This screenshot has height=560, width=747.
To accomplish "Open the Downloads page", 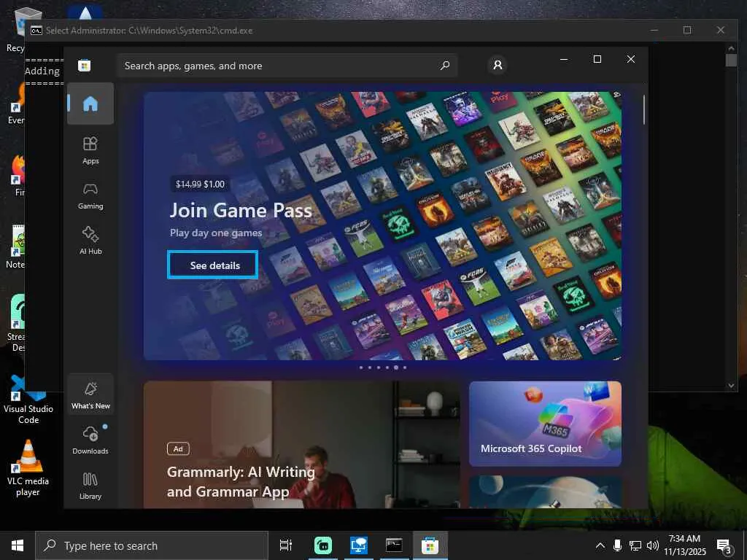I will [90, 440].
